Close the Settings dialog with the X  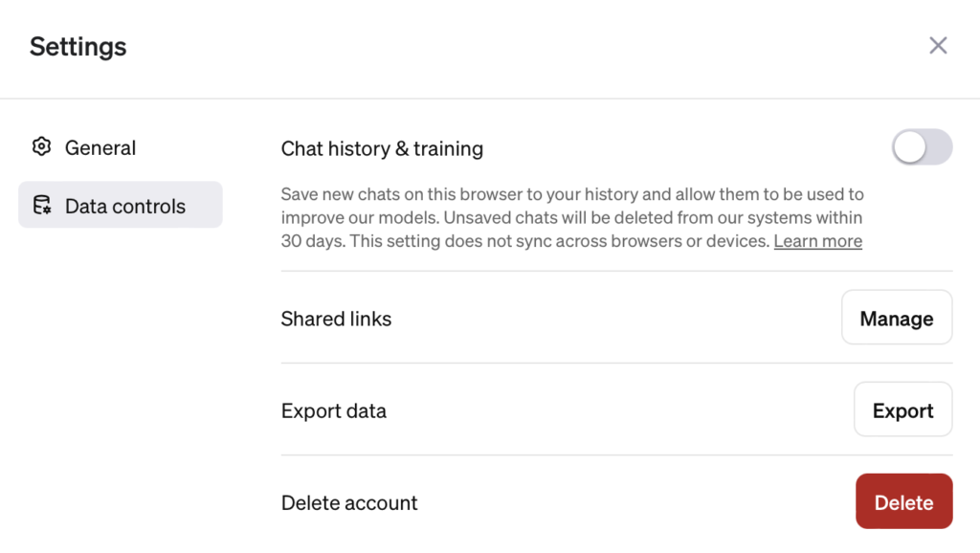point(938,46)
